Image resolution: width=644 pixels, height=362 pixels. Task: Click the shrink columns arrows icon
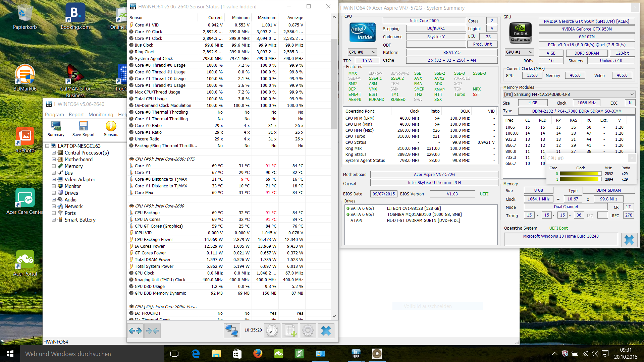[153, 331]
